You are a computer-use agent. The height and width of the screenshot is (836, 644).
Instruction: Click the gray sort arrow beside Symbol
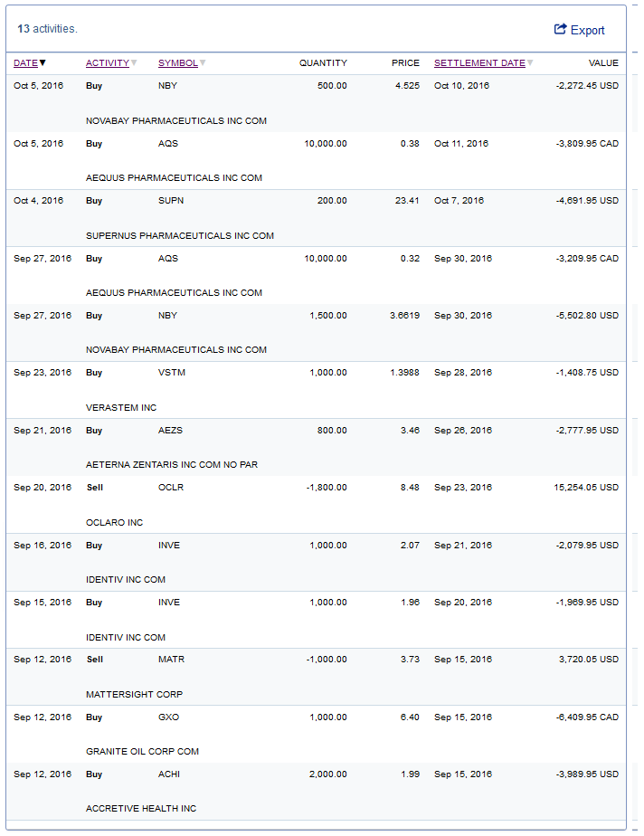click(203, 63)
